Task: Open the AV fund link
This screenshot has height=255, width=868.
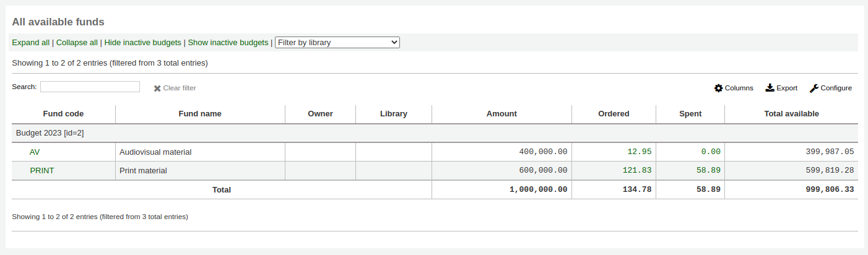Action: click(x=35, y=152)
